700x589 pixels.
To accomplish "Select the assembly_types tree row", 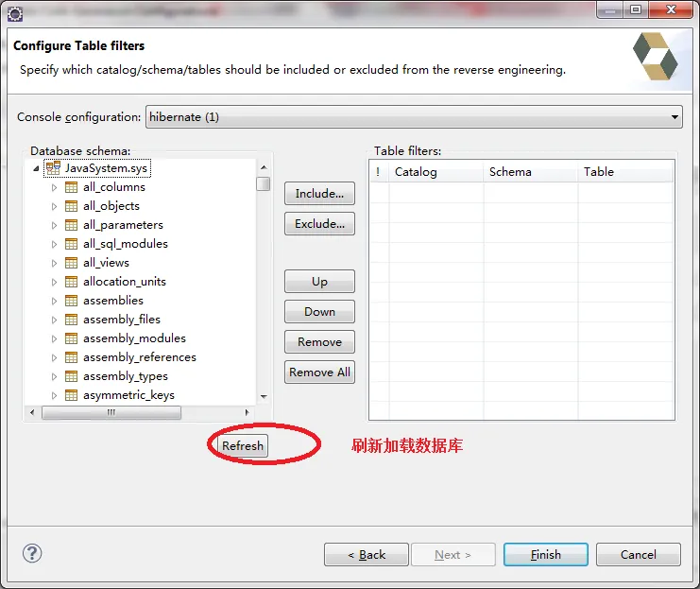I will 126,376.
